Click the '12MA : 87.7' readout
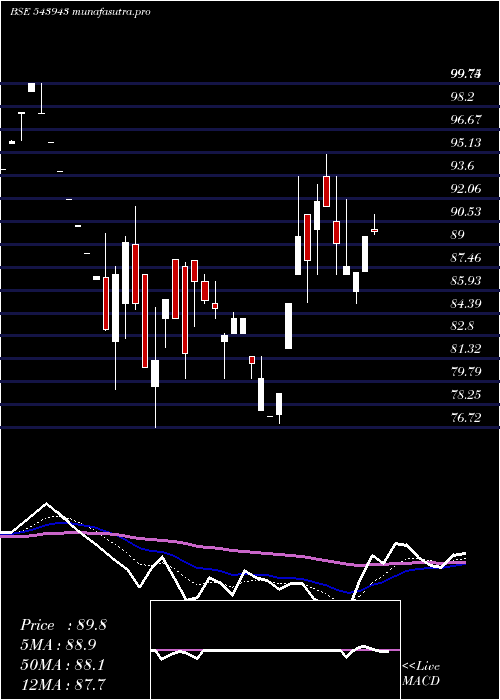 coord(63,684)
